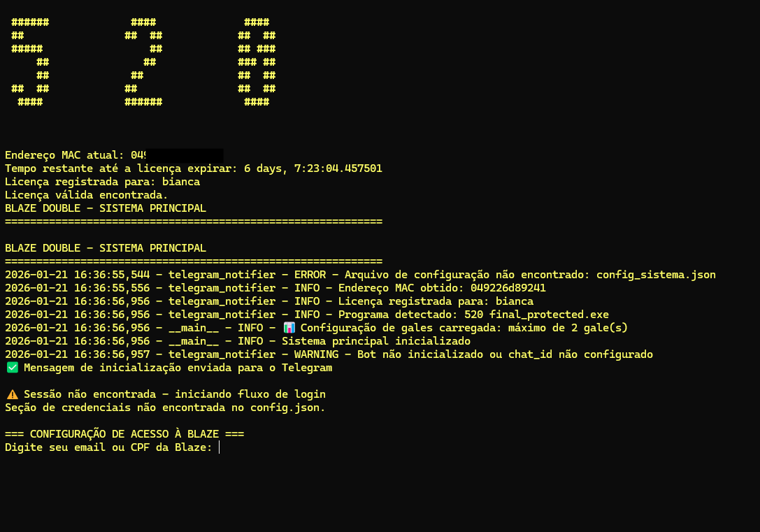Click the 'Tempo restante até a licença expirar' line
This screenshot has height=532, width=760.
point(194,168)
